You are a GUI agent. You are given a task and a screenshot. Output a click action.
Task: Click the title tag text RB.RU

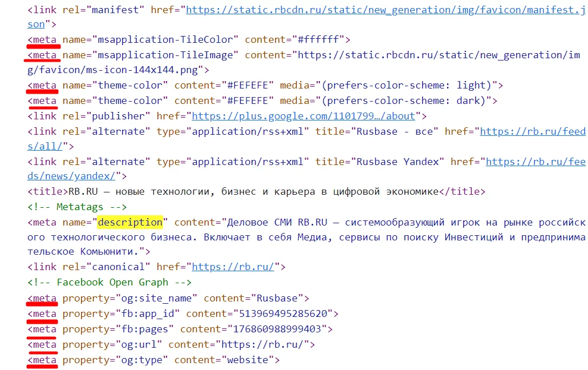coord(83,192)
